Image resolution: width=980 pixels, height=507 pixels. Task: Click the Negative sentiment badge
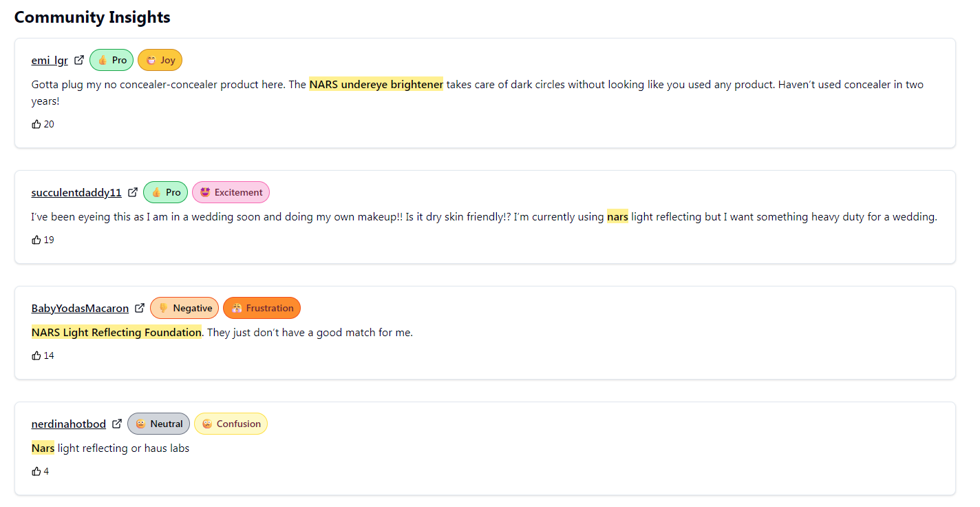click(x=184, y=308)
